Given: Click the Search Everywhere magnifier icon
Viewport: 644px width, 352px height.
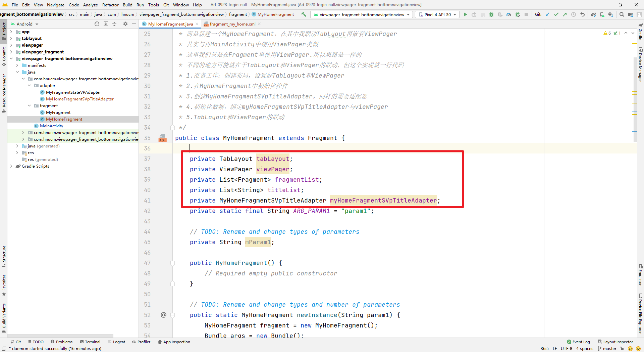Looking at the screenshot, I should (622, 14).
